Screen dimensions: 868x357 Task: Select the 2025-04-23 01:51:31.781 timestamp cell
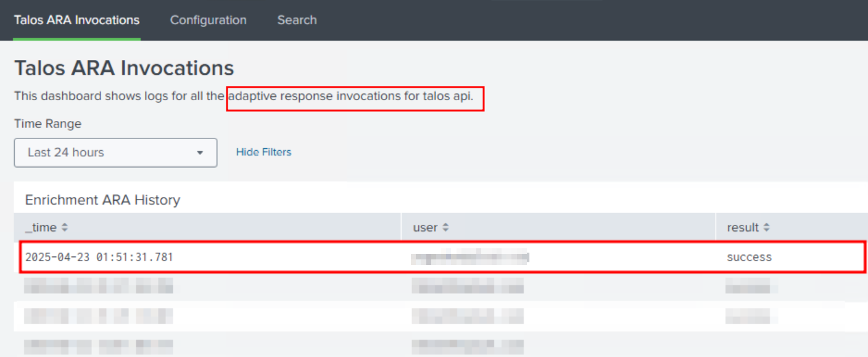99,258
